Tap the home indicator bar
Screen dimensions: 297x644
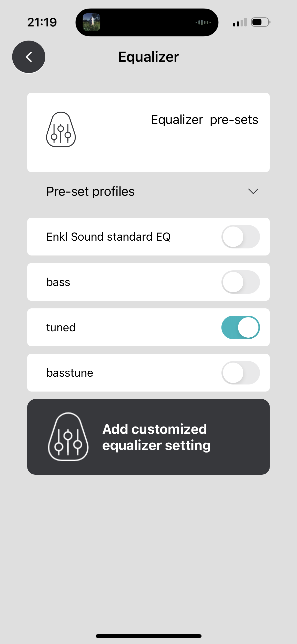tap(148, 636)
